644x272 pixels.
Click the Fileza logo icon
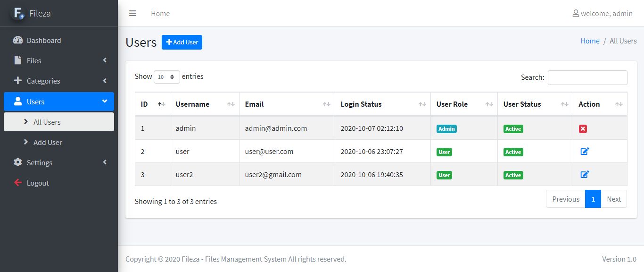pos(18,13)
